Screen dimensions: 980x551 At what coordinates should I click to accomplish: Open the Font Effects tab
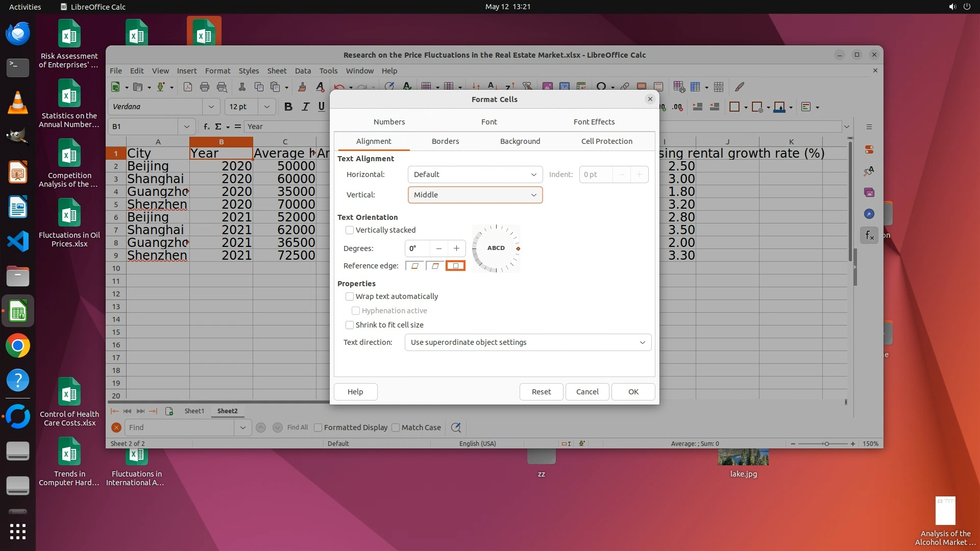coord(594,122)
